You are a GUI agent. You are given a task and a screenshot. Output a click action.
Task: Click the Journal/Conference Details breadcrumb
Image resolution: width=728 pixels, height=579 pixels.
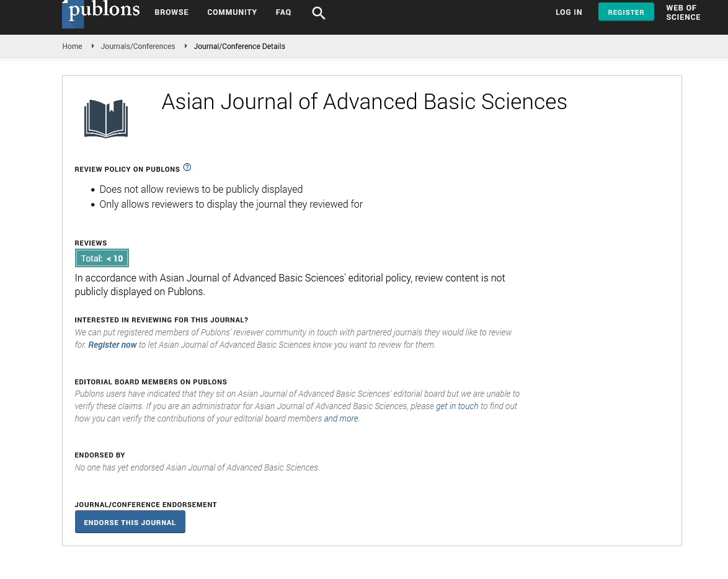pyautogui.click(x=239, y=46)
